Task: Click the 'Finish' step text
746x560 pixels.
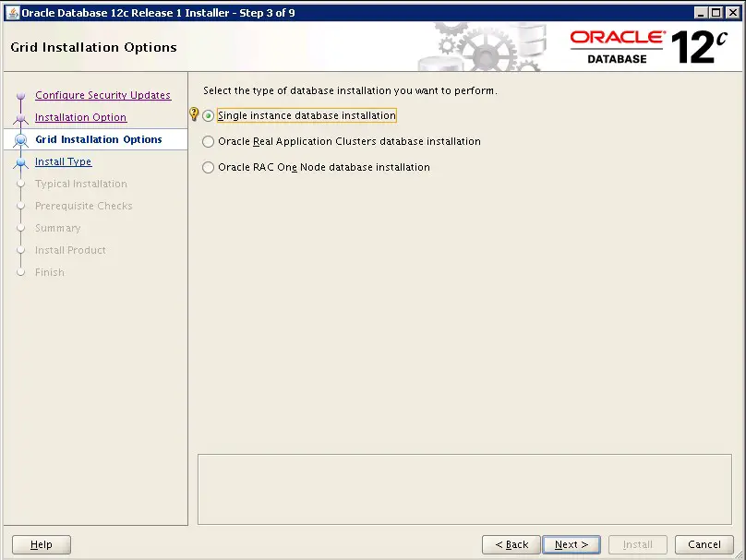Action: click(x=50, y=272)
